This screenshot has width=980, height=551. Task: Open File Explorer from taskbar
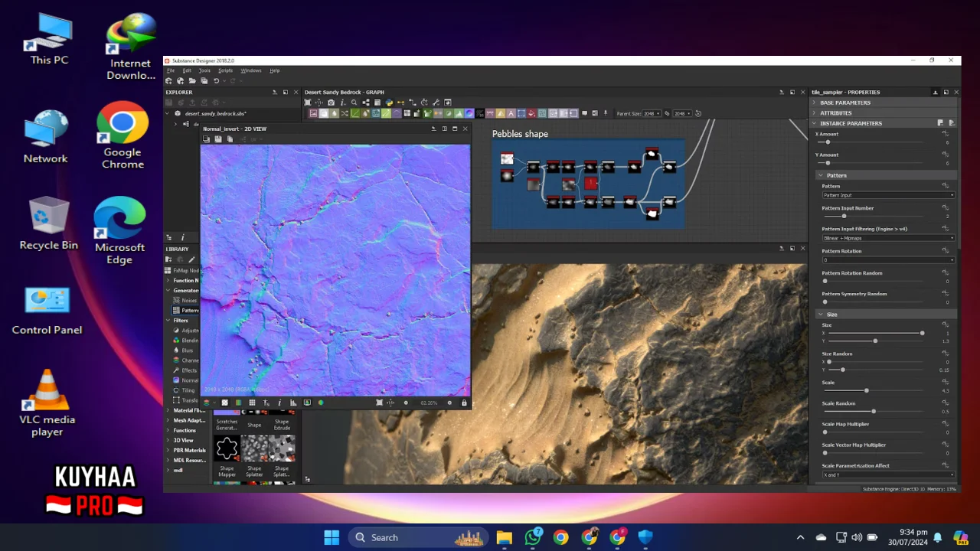pos(505,537)
